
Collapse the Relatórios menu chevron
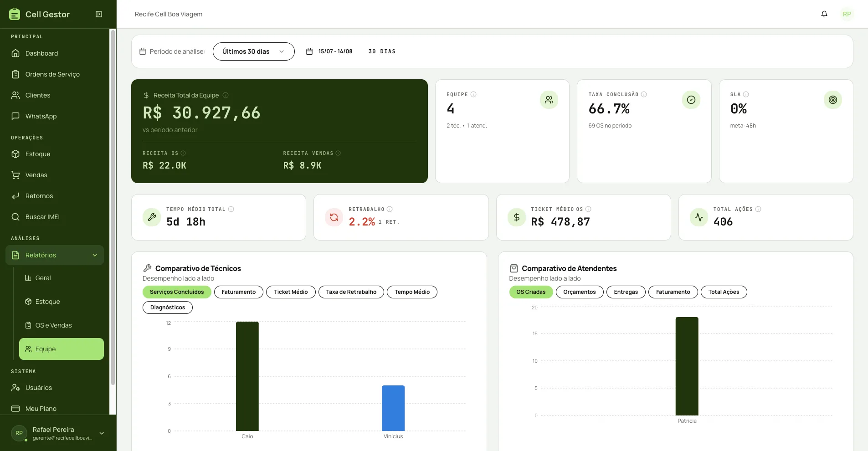point(95,255)
